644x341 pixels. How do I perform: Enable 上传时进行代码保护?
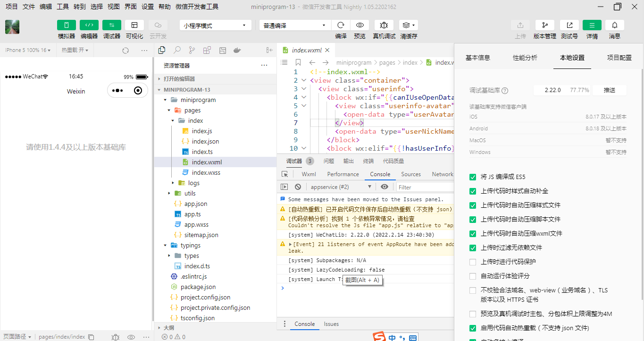point(473,262)
